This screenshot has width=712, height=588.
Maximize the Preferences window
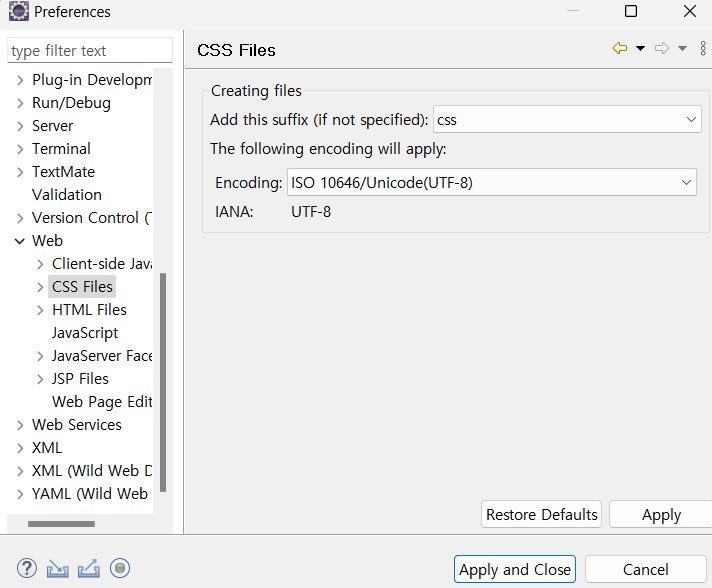pos(631,11)
